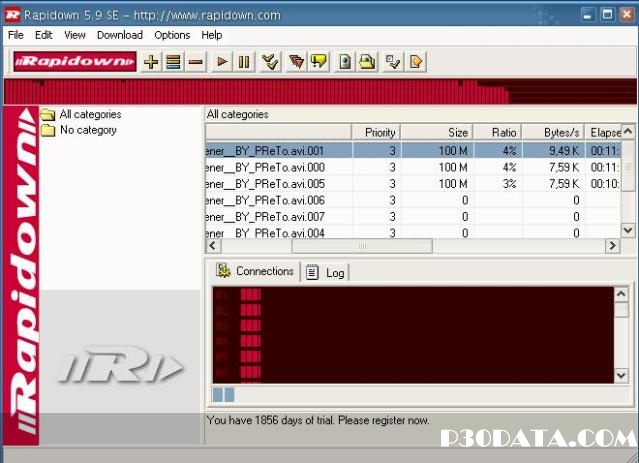Click the Rapidown logo toolbar button
Image resolution: width=639 pixels, height=463 pixels.
75,62
